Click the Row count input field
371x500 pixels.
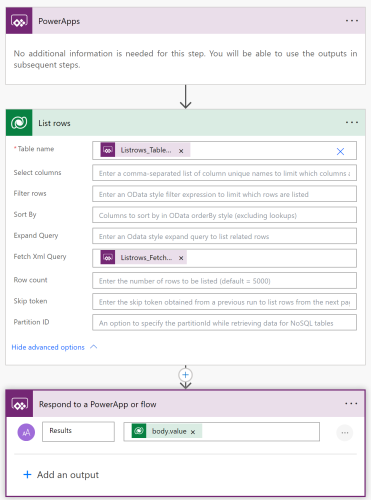click(224, 281)
